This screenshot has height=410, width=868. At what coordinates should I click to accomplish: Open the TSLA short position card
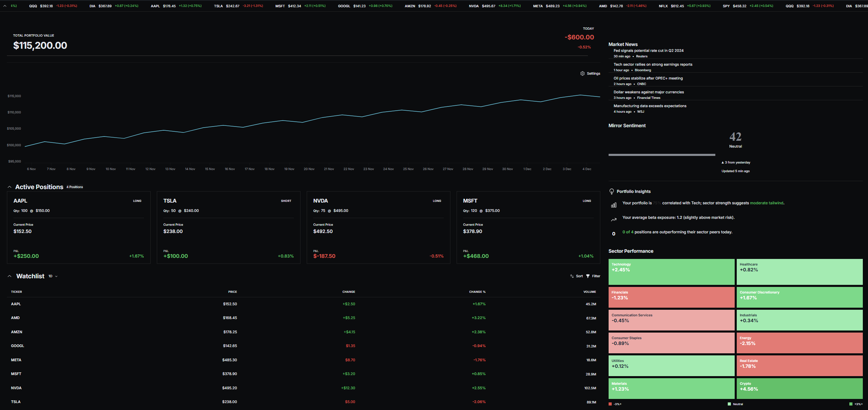pos(228,227)
